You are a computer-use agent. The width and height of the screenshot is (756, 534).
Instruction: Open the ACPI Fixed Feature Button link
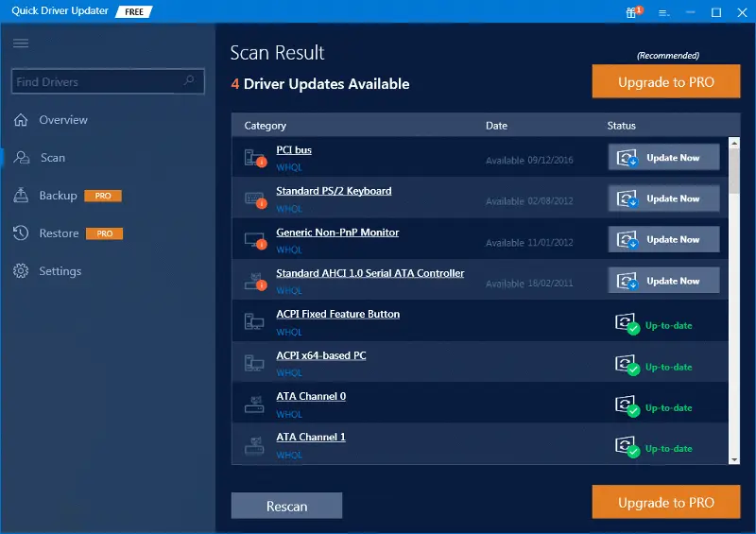coord(337,314)
